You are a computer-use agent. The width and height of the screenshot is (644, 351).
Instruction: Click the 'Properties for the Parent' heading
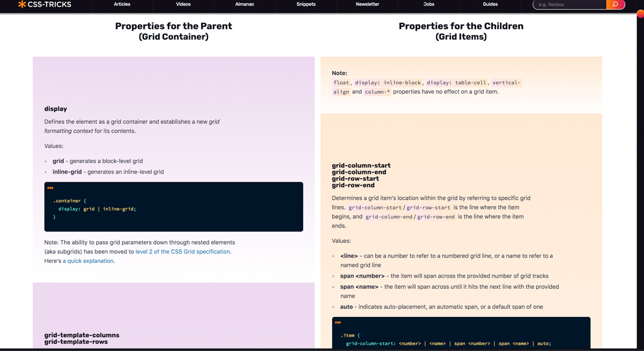[174, 26]
